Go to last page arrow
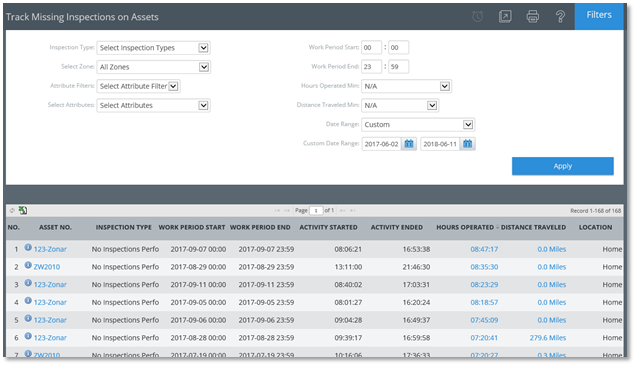Screen dimensions: 636x366 click(x=353, y=211)
